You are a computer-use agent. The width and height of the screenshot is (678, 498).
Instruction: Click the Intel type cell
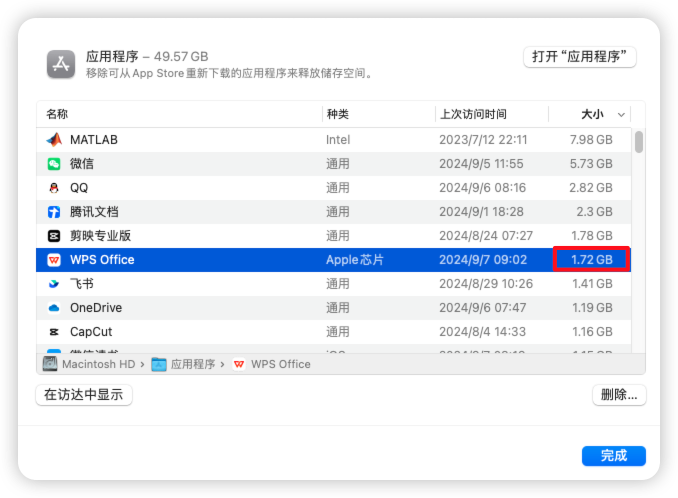point(338,140)
